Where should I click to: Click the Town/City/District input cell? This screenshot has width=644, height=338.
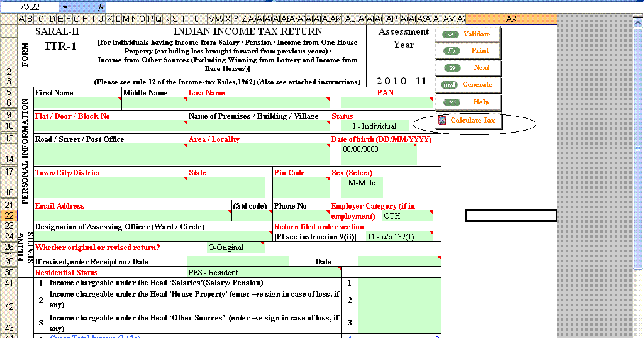click(x=110, y=188)
